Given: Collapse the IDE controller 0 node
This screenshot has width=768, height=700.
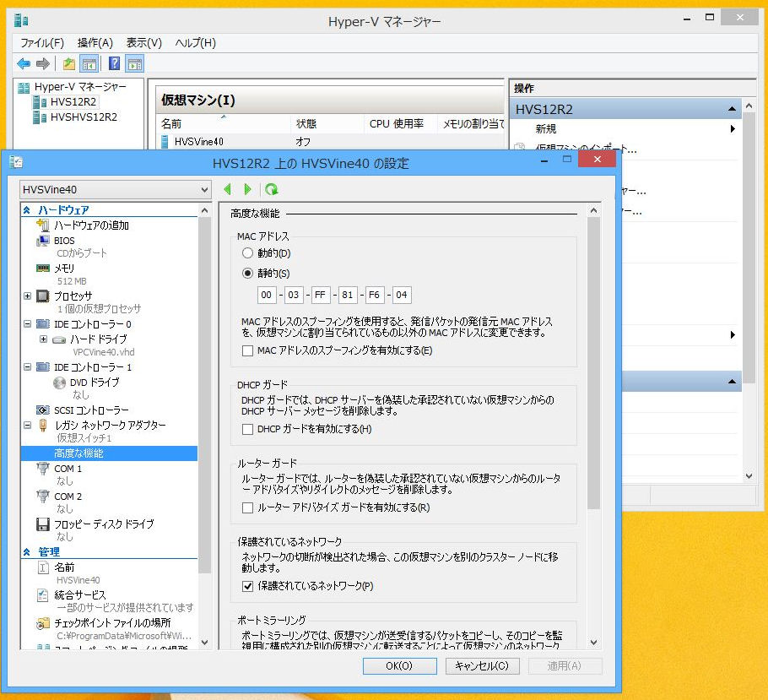Looking at the screenshot, I should (28, 324).
